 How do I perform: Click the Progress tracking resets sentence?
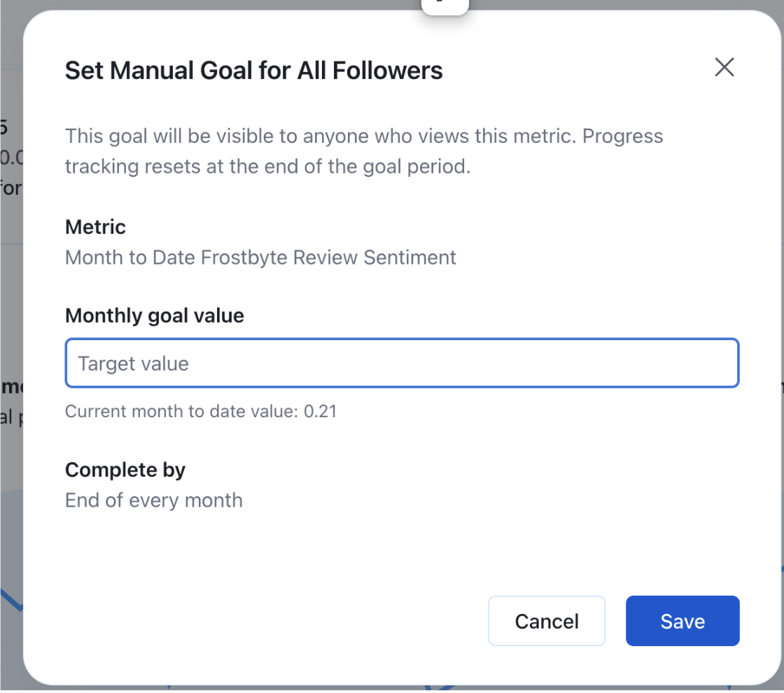[x=266, y=167]
